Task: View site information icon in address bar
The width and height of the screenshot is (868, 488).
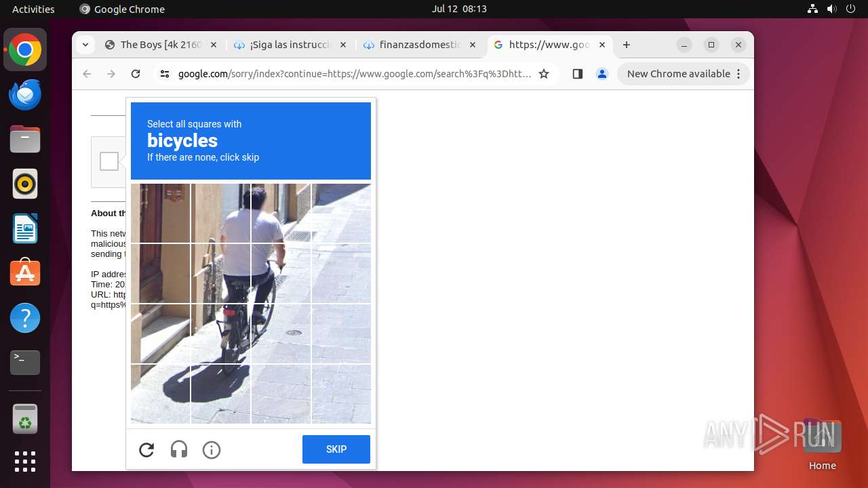Action: pos(164,74)
